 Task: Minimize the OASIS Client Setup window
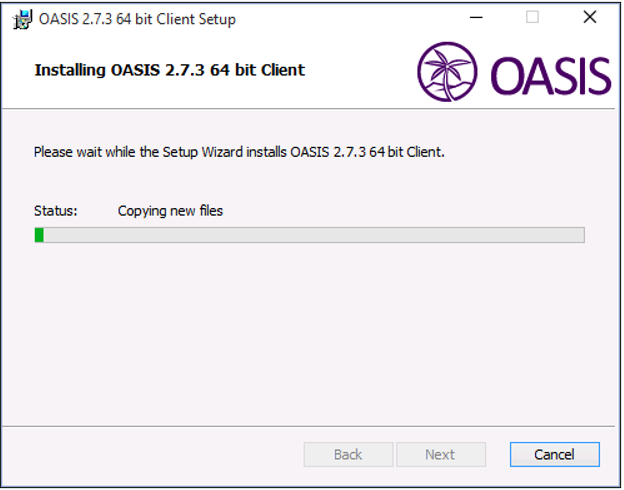click(x=476, y=18)
